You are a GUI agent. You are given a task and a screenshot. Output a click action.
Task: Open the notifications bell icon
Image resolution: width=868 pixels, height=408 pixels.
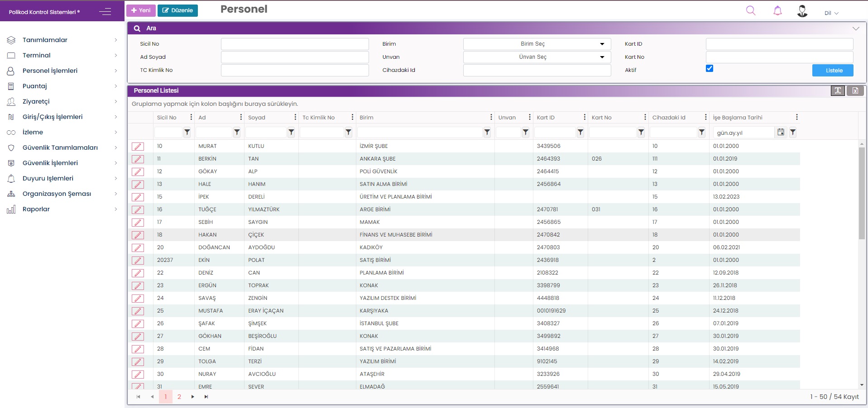[777, 10]
